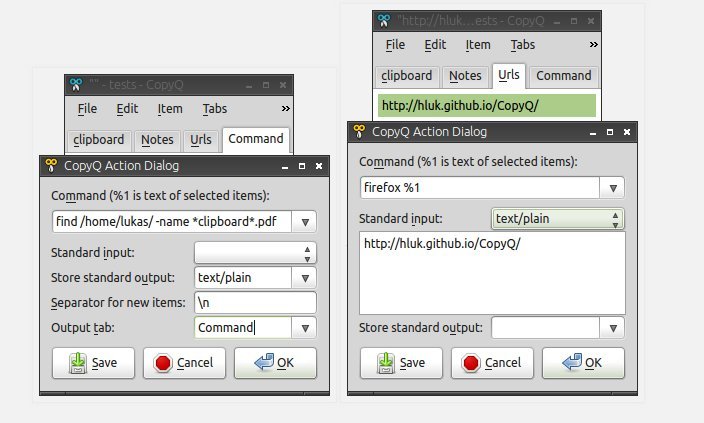Switch to the Notes tab in the right window
The width and height of the screenshot is (704, 423).
pyautogui.click(x=465, y=75)
